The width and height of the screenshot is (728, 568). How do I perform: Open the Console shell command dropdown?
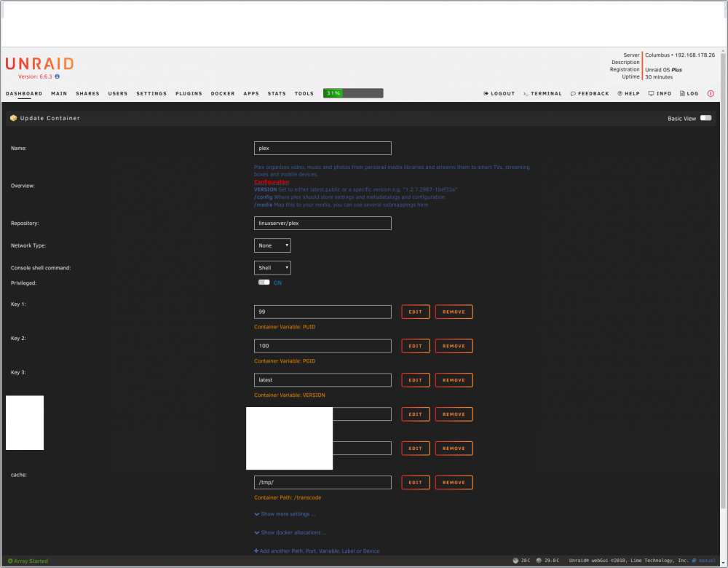click(272, 267)
